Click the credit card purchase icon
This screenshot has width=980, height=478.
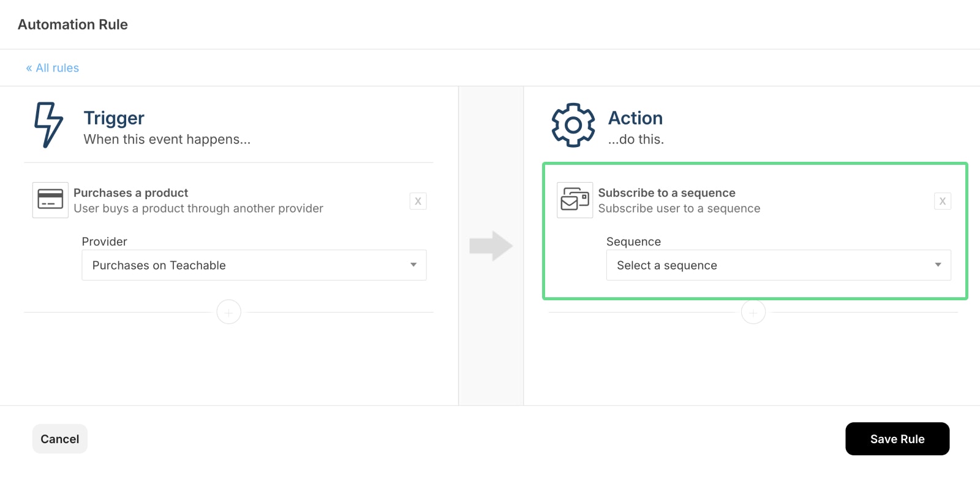pos(50,200)
